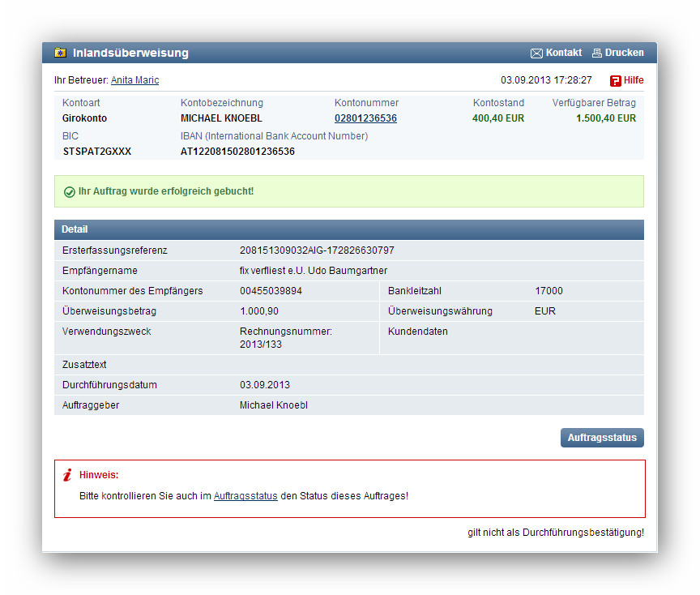Select recipient account number 00455039894
This screenshot has width=700, height=595.
tap(271, 291)
